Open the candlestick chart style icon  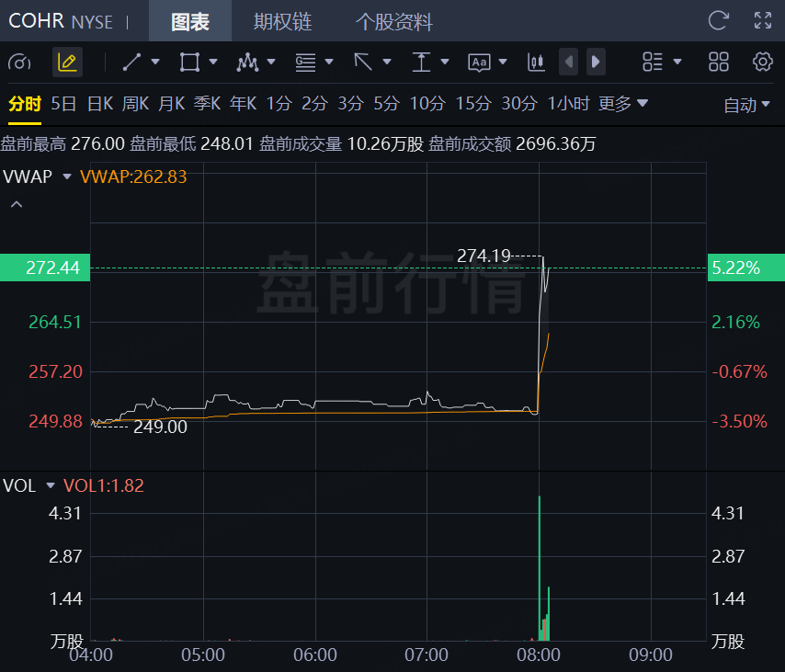tap(536, 63)
